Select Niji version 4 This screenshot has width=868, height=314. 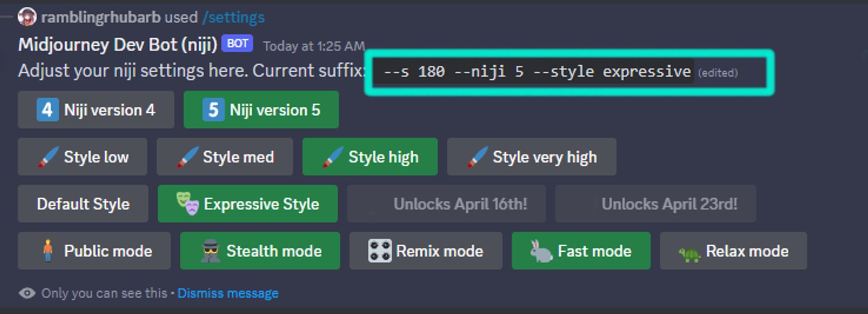pyautogui.click(x=96, y=110)
